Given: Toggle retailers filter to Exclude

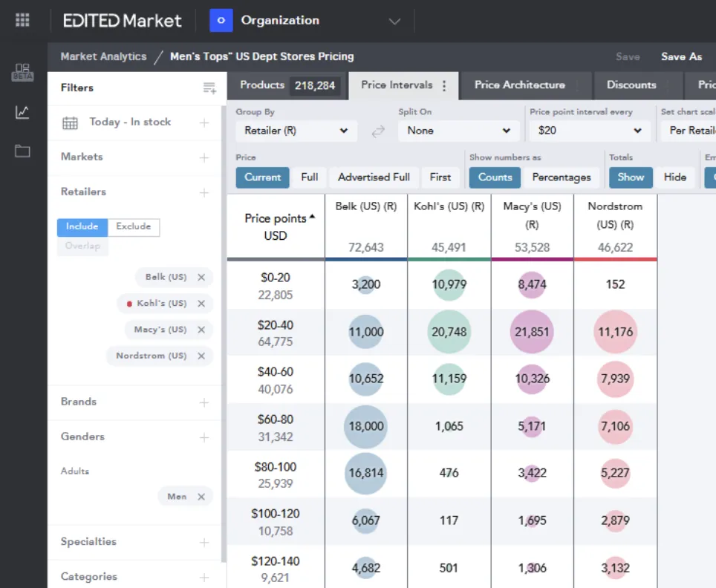Looking at the screenshot, I should [x=134, y=226].
